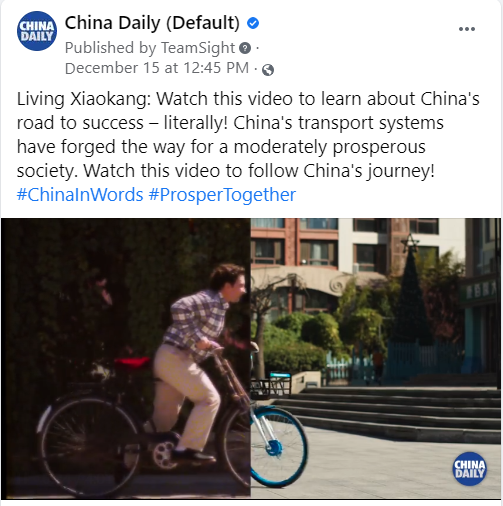Click the TeamSight publisher name
Viewport: 503px width, 506px height.
(x=198, y=48)
